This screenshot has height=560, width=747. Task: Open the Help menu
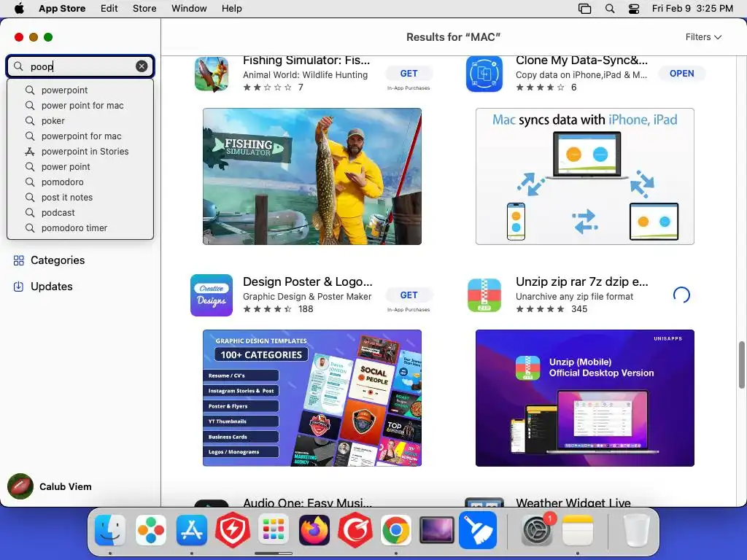tap(231, 9)
